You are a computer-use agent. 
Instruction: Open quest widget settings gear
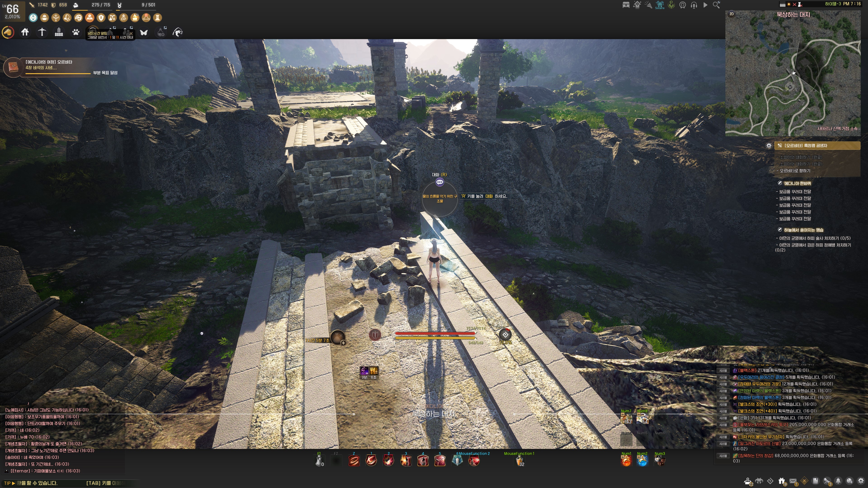point(769,146)
